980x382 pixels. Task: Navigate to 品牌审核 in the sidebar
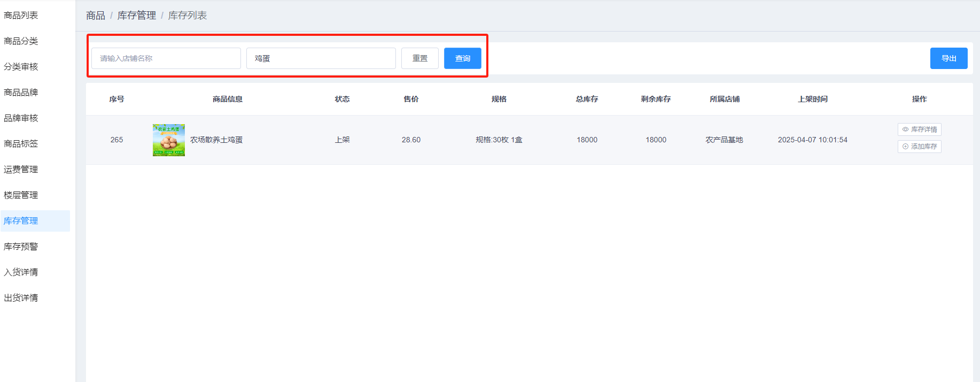[x=21, y=118]
